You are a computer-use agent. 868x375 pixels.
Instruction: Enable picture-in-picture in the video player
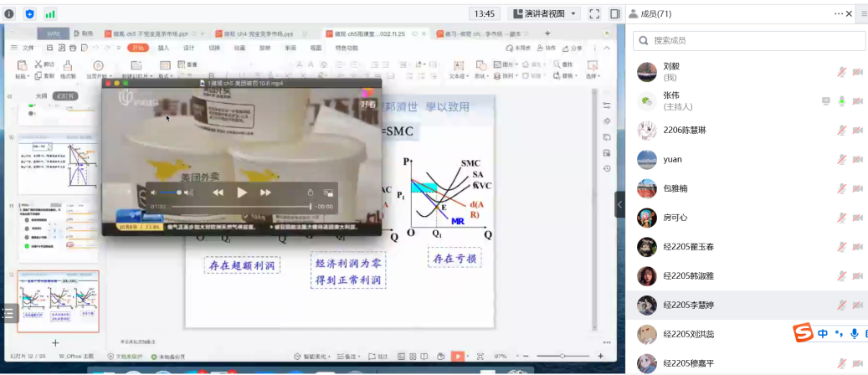328,193
